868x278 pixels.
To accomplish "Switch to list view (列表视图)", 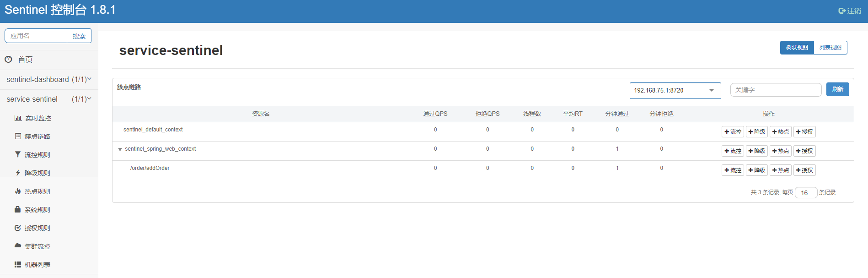I will click(x=830, y=48).
